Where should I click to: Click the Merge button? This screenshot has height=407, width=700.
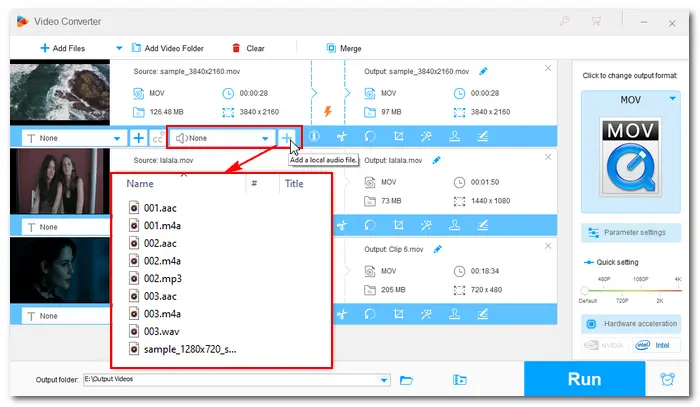[344, 48]
